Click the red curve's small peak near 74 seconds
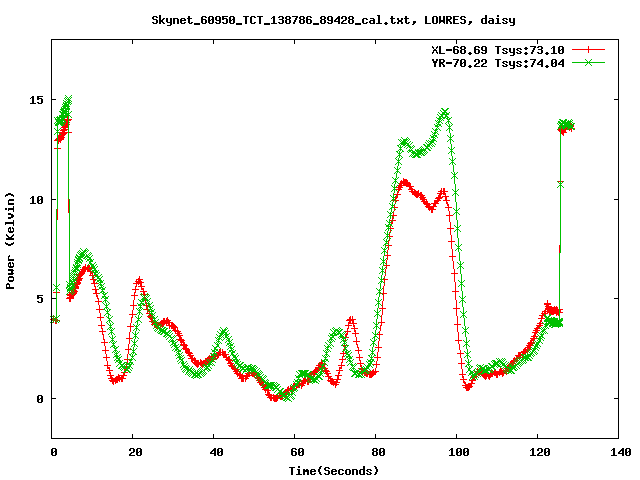This screenshot has width=640, height=480. tap(351, 320)
